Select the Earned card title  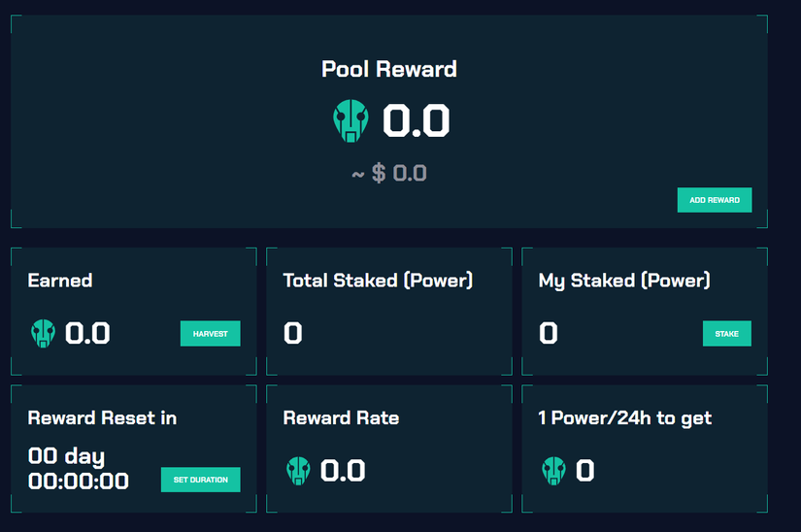click(x=60, y=281)
